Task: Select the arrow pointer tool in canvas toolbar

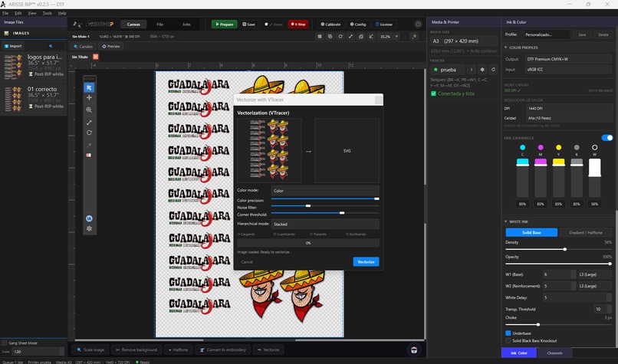Action: point(89,87)
